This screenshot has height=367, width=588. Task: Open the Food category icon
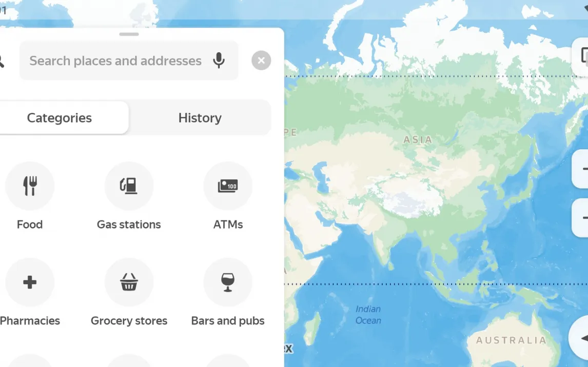pyautogui.click(x=30, y=186)
